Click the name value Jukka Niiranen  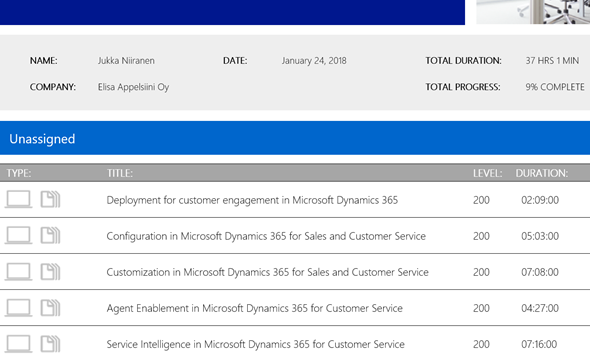click(x=126, y=61)
